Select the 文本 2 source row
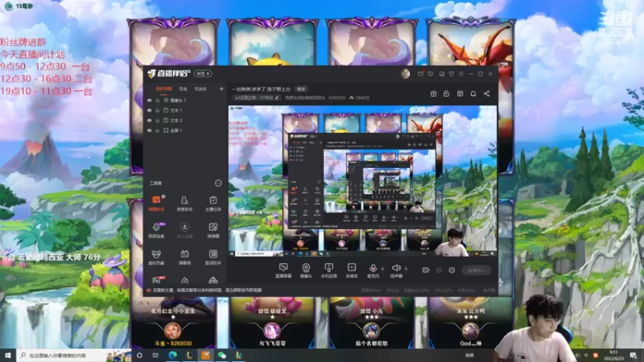Screen dimensions: 644x362 185,120
